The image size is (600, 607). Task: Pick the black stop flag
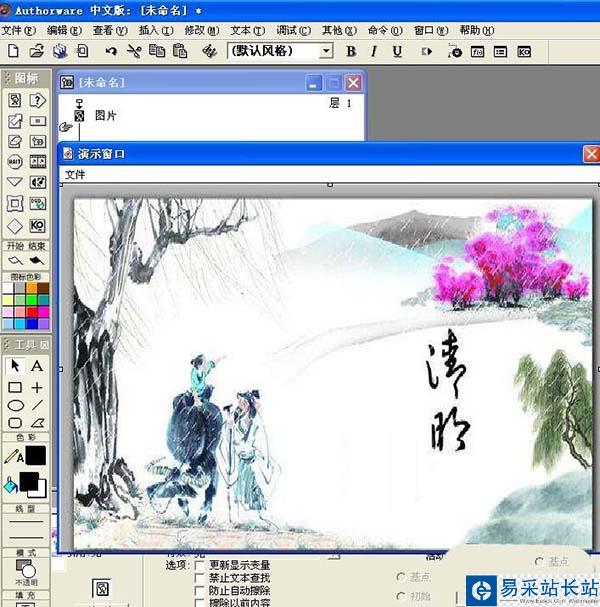[x=36, y=261]
